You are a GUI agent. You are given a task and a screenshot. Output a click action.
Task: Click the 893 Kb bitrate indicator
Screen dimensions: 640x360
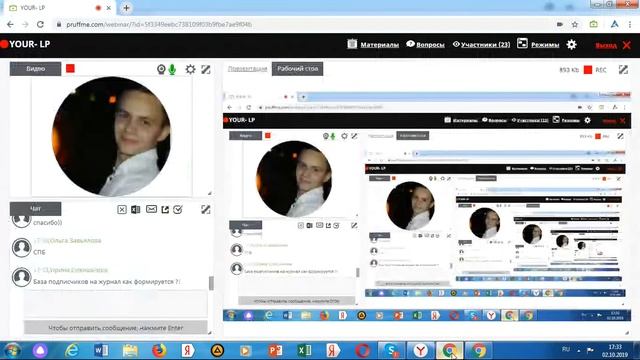[x=569, y=70]
